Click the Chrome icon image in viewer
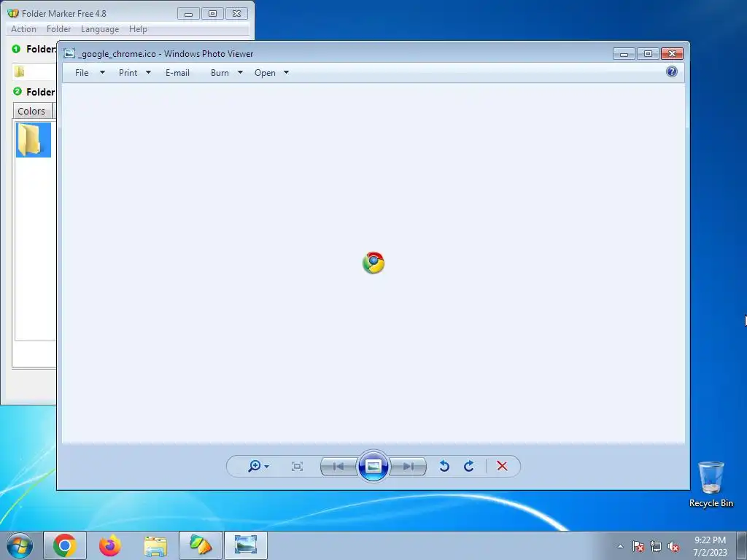747x560 pixels. 373,262
